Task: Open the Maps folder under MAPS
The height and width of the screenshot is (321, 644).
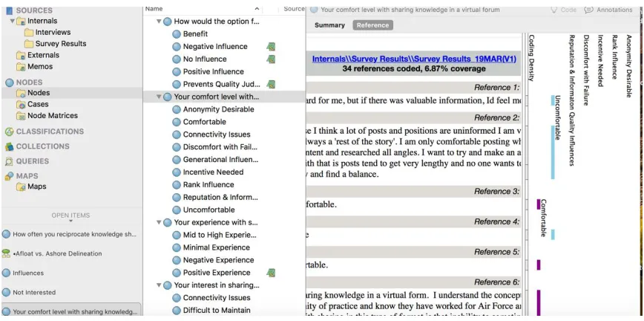Action: (x=31, y=187)
